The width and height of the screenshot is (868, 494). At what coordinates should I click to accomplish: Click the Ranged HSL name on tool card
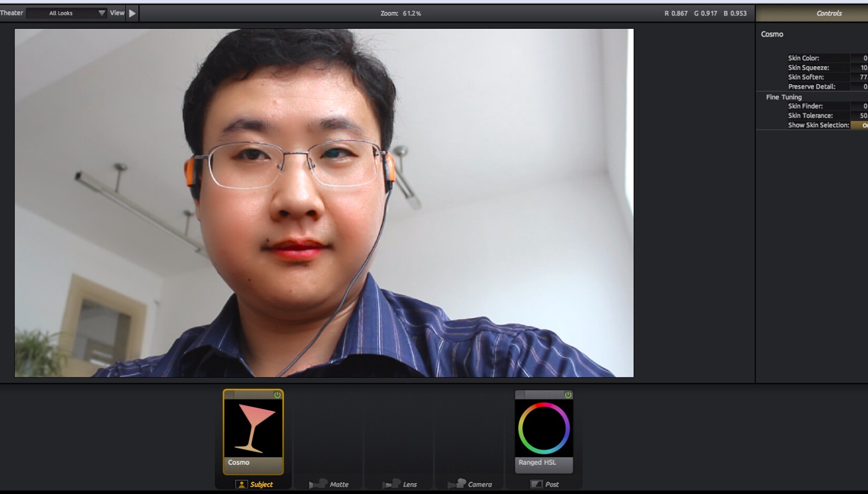click(537, 463)
